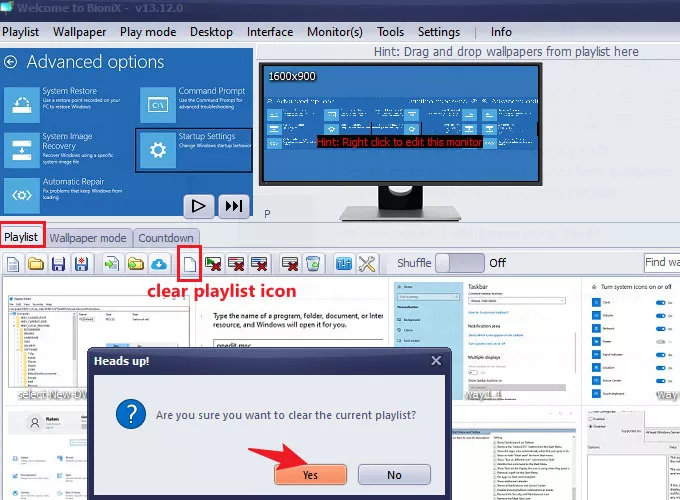Click the Automatic Repair tile icon
The image size is (680, 500).
click(22, 195)
